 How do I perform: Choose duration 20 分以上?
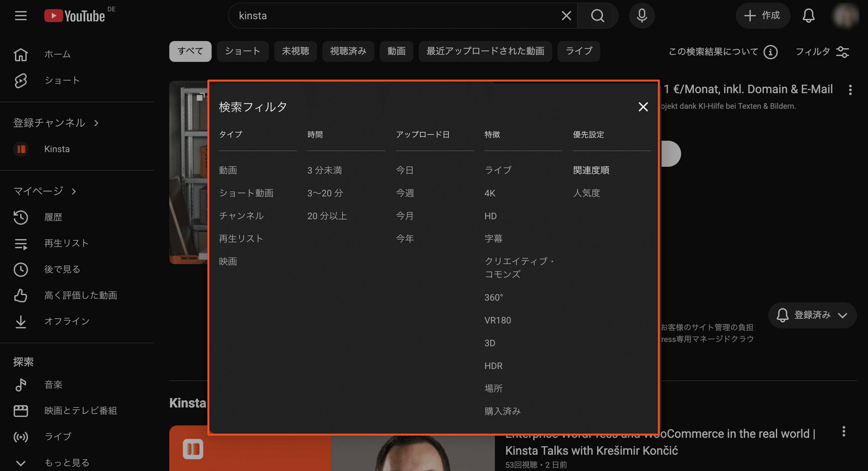pos(327,216)
